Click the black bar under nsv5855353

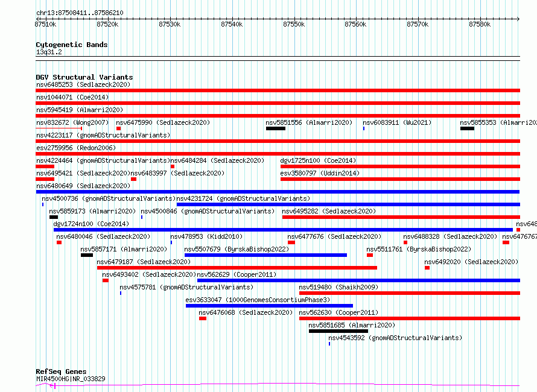click(x=467, y=128)
